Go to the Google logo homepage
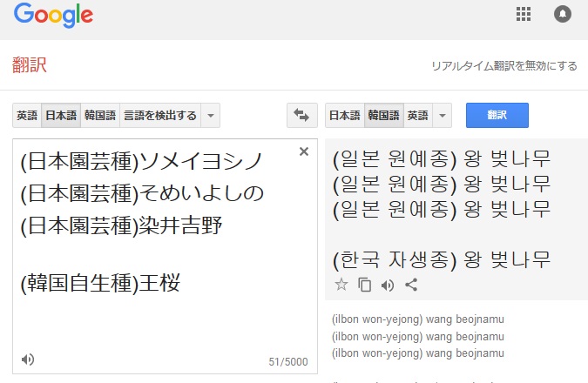 click(x=53, y=16)
